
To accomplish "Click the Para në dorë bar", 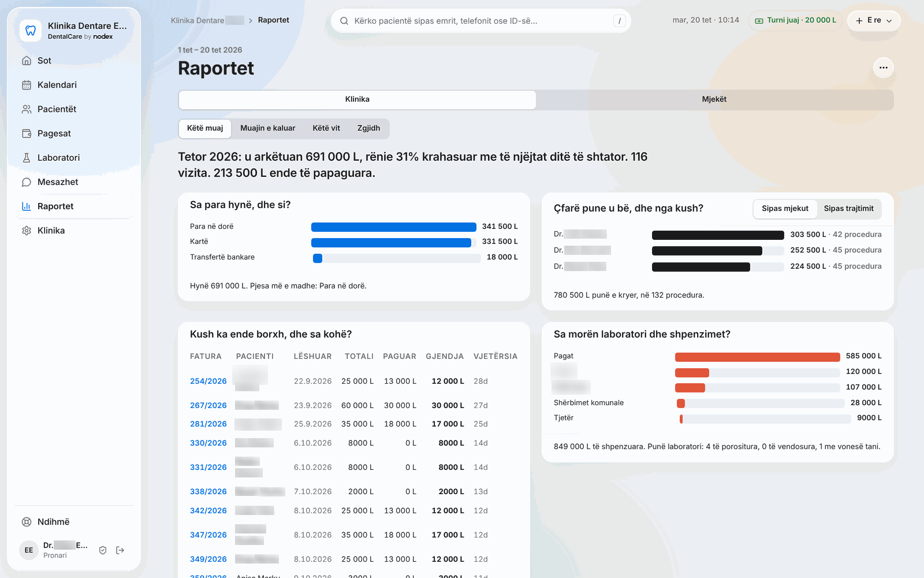I will pyautogui.click(x=394, y=227).
